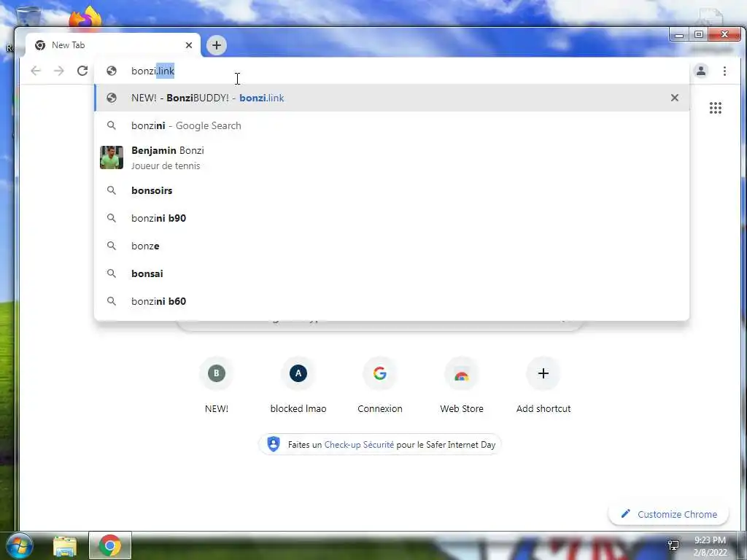Pick the bonsoirs search suggestion
The height and width of the screenshot is (560, 747).
pyautogui.click(x=392, y=190)
